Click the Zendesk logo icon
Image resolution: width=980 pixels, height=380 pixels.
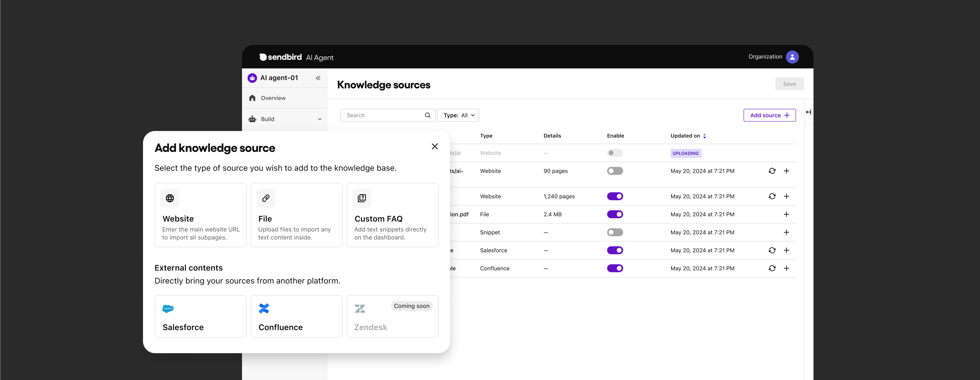(x=360, y=308)
